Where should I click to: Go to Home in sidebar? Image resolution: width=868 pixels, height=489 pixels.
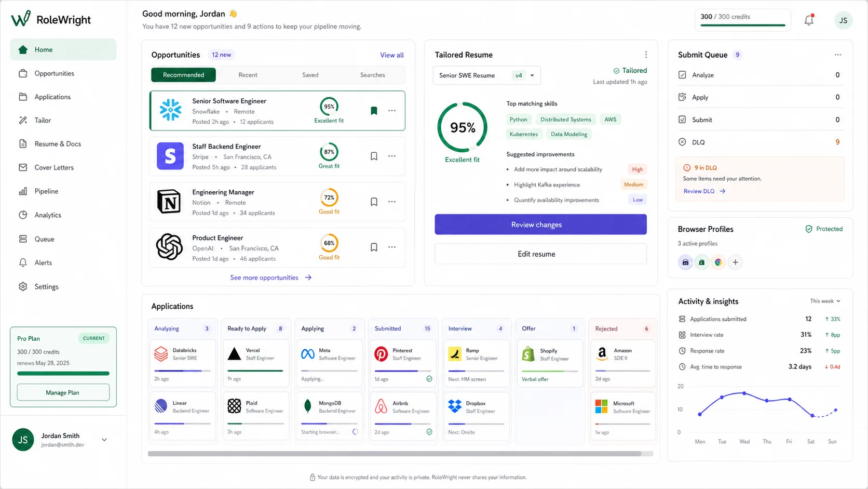point(63,49)
